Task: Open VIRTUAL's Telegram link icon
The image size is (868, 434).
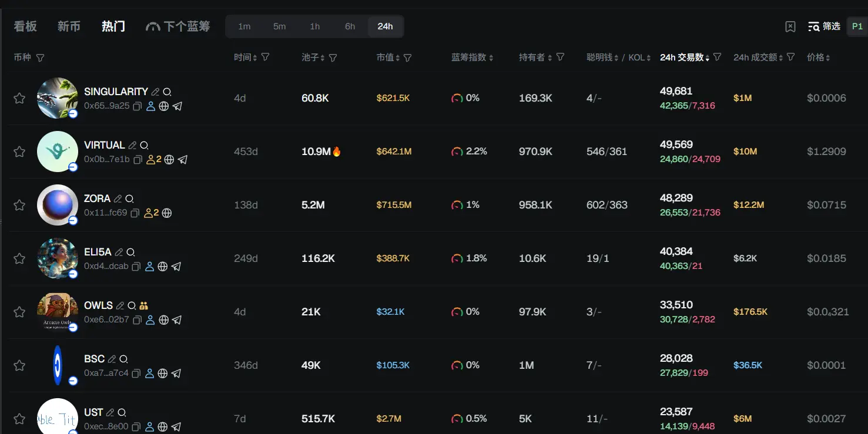Action: (x=183, y=160)
